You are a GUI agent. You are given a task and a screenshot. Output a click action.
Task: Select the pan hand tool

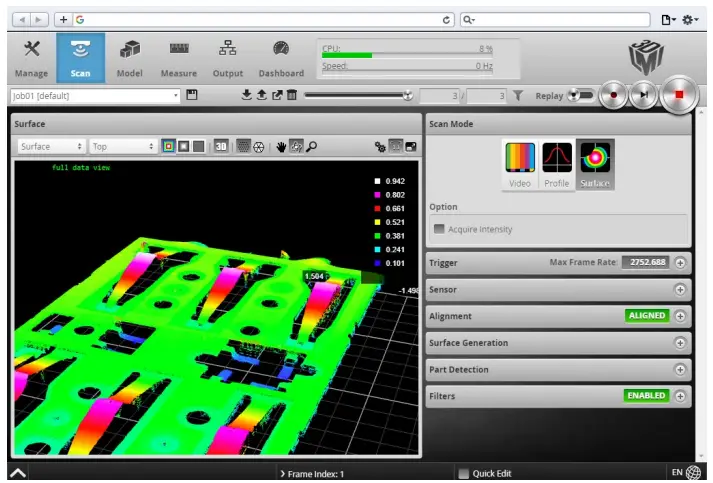click(x=282, y=146)
